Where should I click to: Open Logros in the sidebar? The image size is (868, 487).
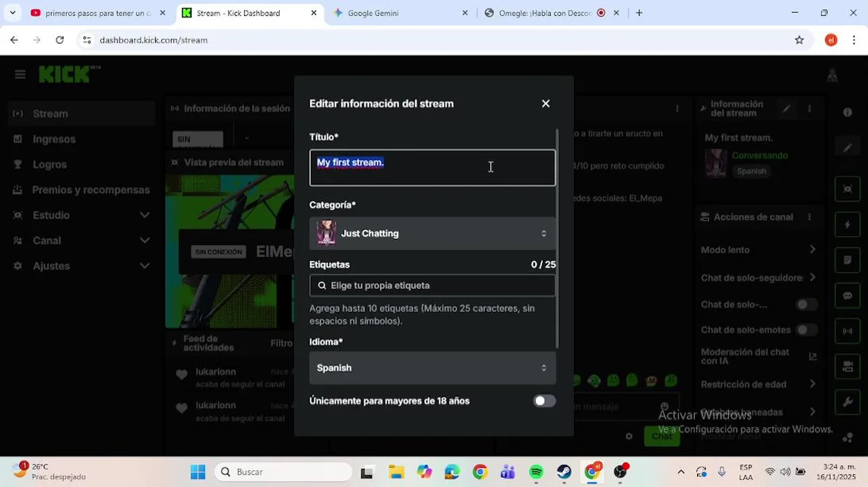(x=82, y=164)
